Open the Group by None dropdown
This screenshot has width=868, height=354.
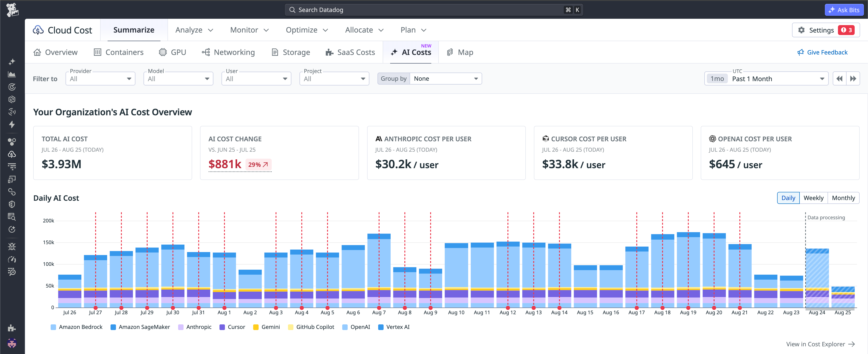(x=446, y=78)
